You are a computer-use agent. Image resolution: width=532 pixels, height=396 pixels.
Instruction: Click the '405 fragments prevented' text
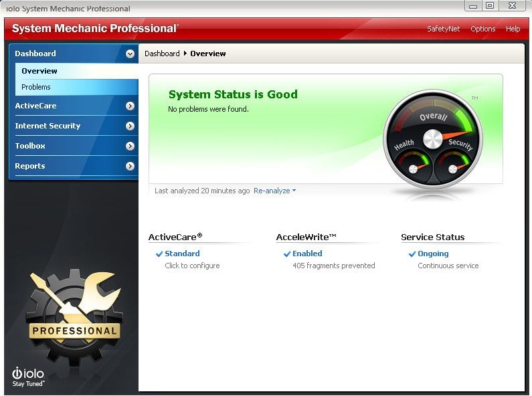(334, 266)
